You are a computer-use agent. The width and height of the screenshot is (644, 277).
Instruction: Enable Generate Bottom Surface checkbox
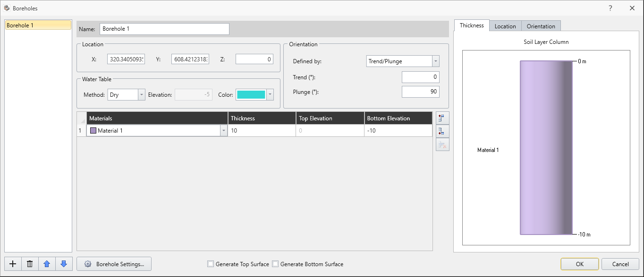point(276,264)
